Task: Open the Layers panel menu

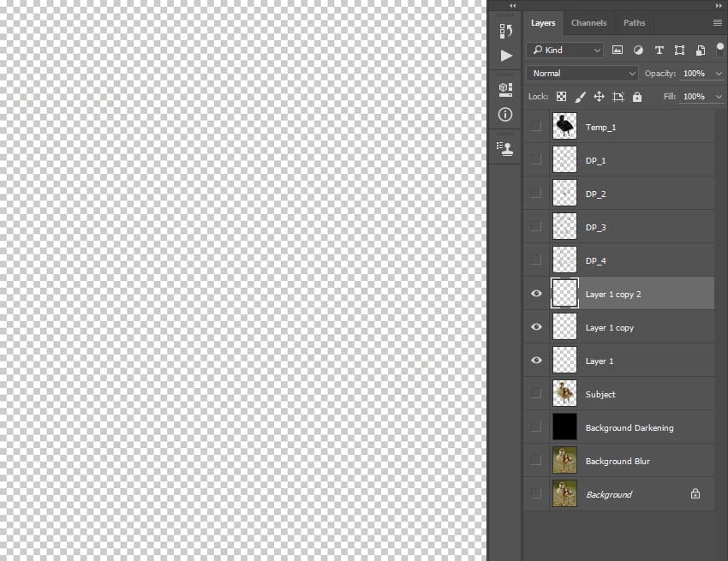Action: (x=717, y=22)
